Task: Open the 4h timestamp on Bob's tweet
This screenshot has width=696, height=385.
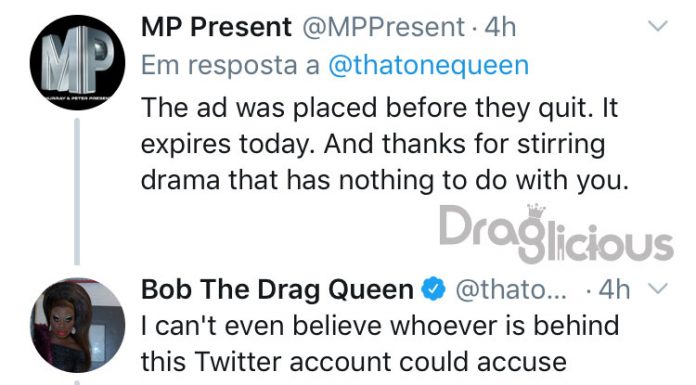Action: pyautogui.click(x=614, y=290)
